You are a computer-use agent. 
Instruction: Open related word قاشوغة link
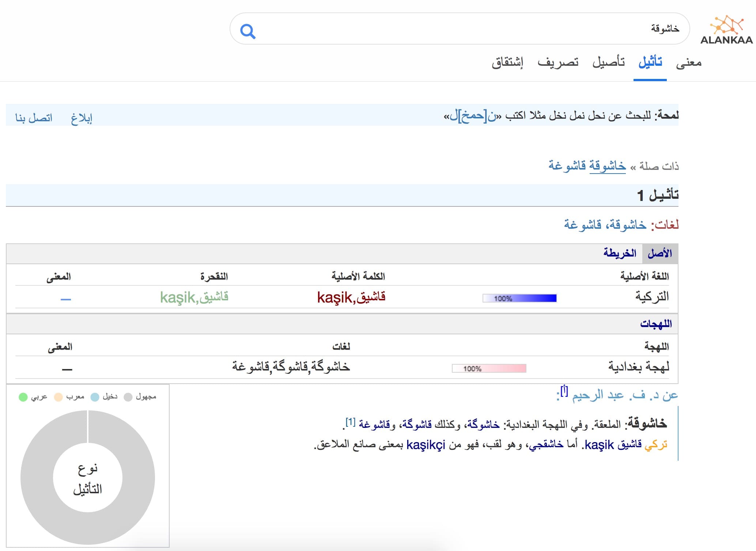tap(567, 166)
